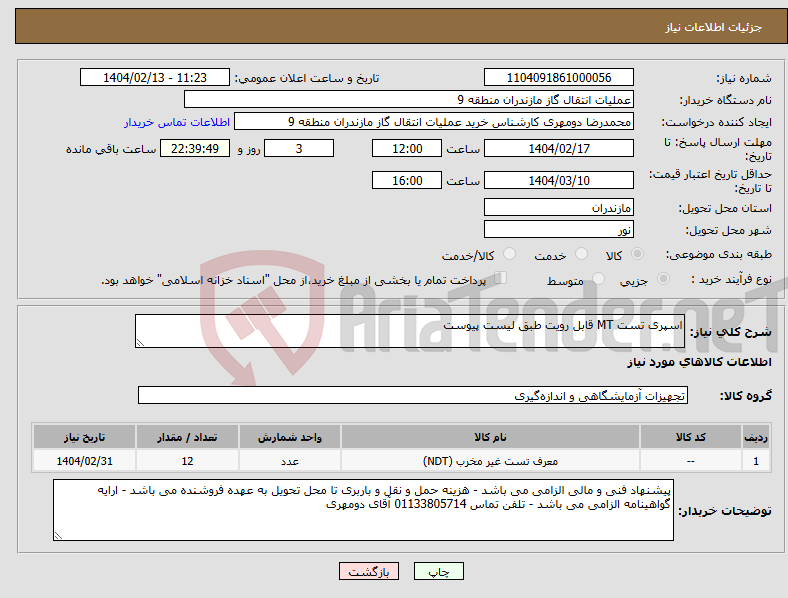Click the row number cell 1
Screen dimensions: 788x598
[x=756, y=461]
